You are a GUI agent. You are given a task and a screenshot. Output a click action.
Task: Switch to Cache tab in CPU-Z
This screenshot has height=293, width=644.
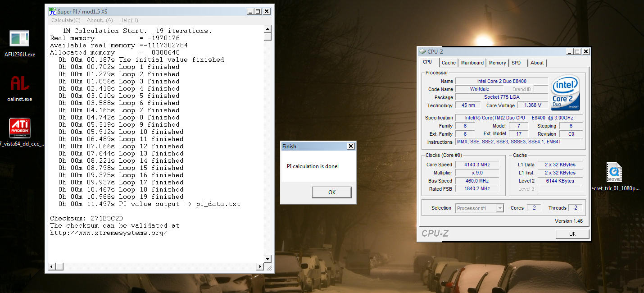pos(449,63)
